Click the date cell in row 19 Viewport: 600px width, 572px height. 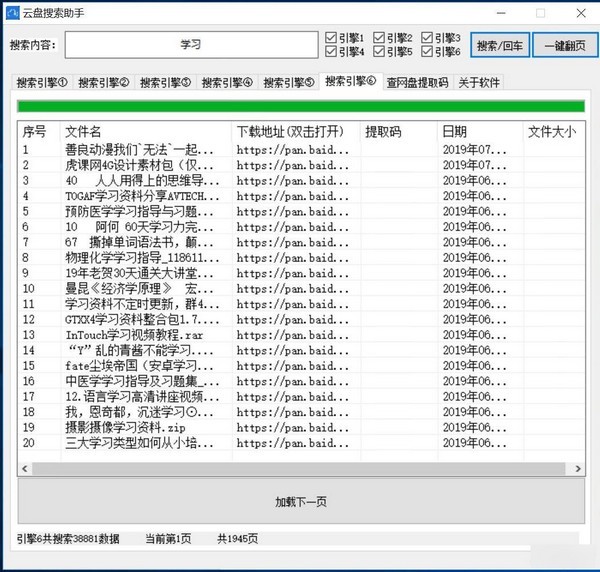pos(474,427)
